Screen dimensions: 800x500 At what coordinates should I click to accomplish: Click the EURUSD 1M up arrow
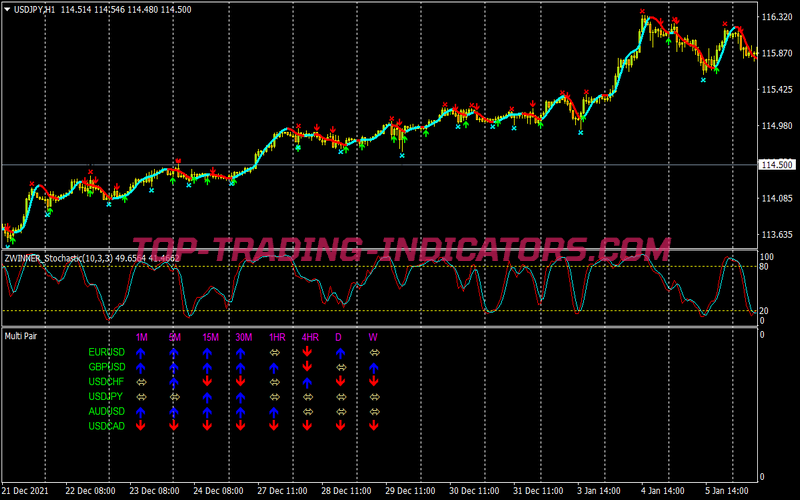(x=141, y=353)
